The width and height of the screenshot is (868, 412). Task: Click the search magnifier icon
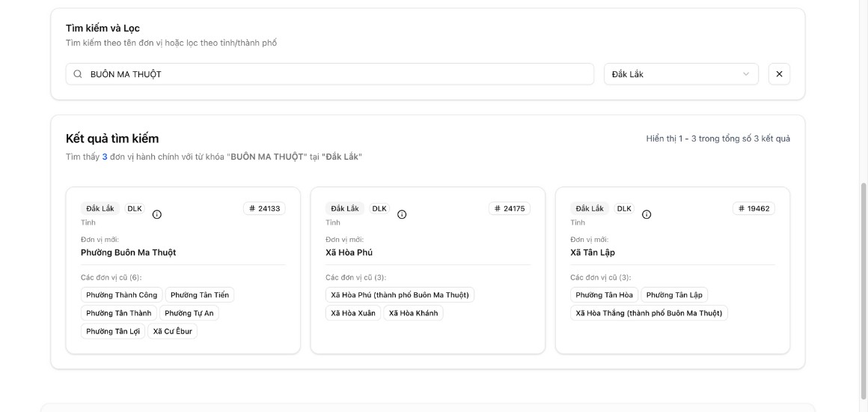click(x=78, y=74)
